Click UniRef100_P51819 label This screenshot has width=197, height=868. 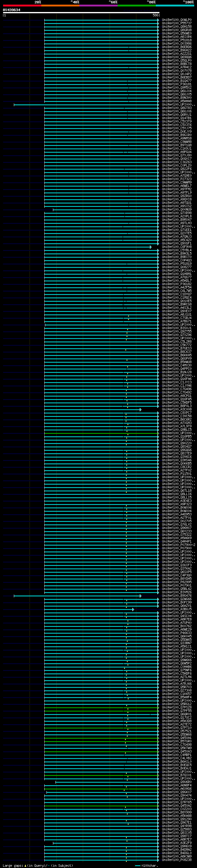(176, 264)
